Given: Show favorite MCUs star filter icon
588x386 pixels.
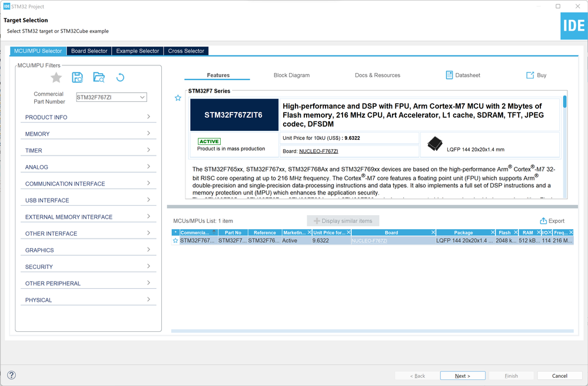Looking at the screenshot, I should [57, 78].
